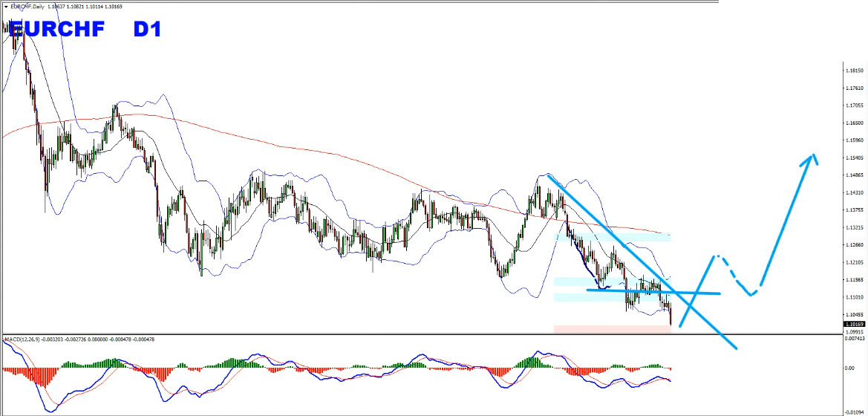Open the EURCHF,Daily chart dropdown arrow
Viewport: 868px width, 416px height.
point(7,7)
